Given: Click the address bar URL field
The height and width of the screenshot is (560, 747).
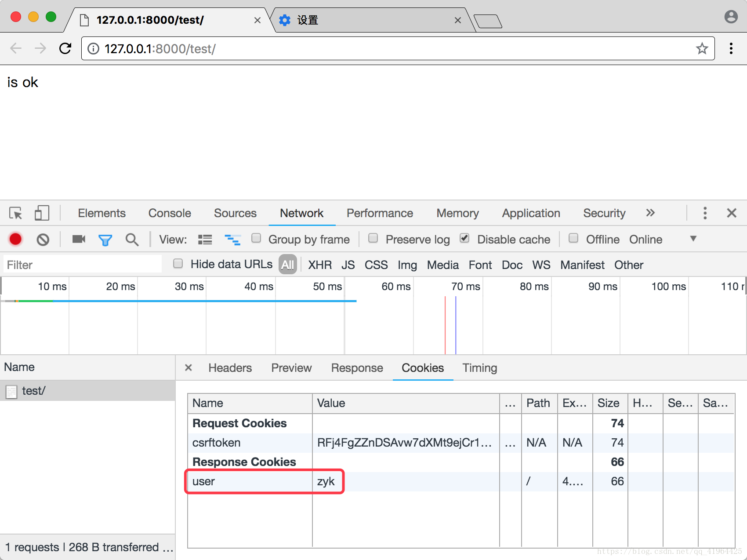Looking at the screenshot, I should coord(398,48).
